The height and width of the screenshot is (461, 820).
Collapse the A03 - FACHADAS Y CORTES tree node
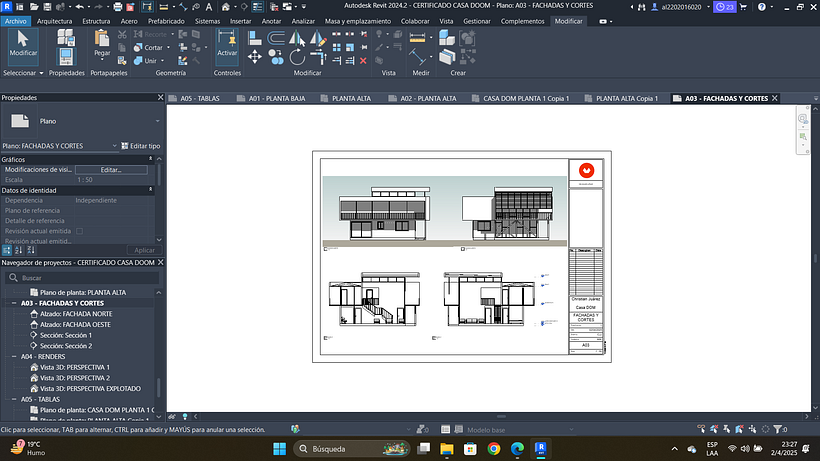pos(14,303)
